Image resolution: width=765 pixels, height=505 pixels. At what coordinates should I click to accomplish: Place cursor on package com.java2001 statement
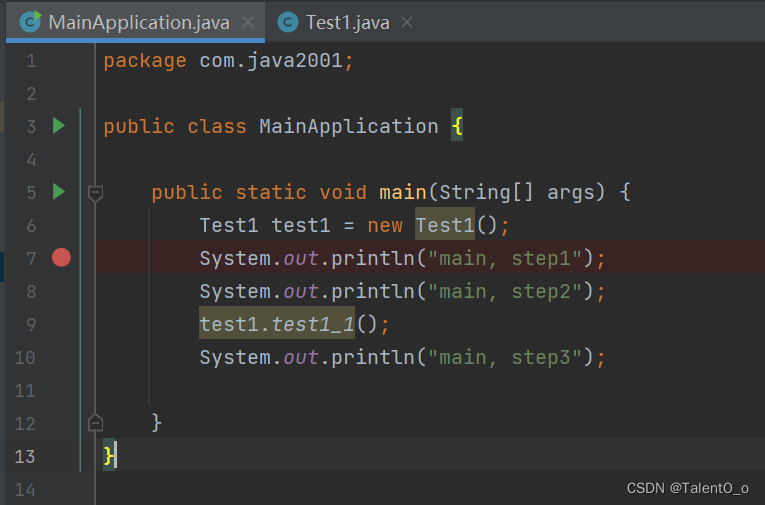pos(228,61)
